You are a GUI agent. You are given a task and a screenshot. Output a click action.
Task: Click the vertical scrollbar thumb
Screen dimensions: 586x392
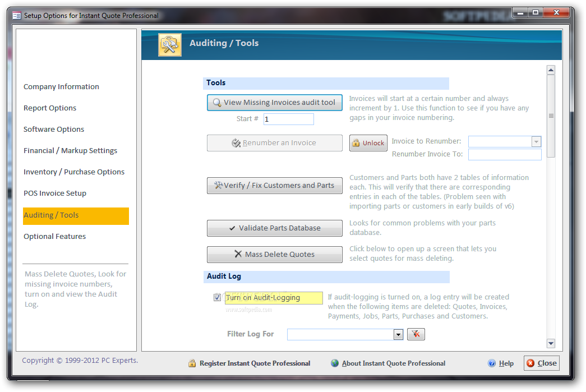coord(551,116)
